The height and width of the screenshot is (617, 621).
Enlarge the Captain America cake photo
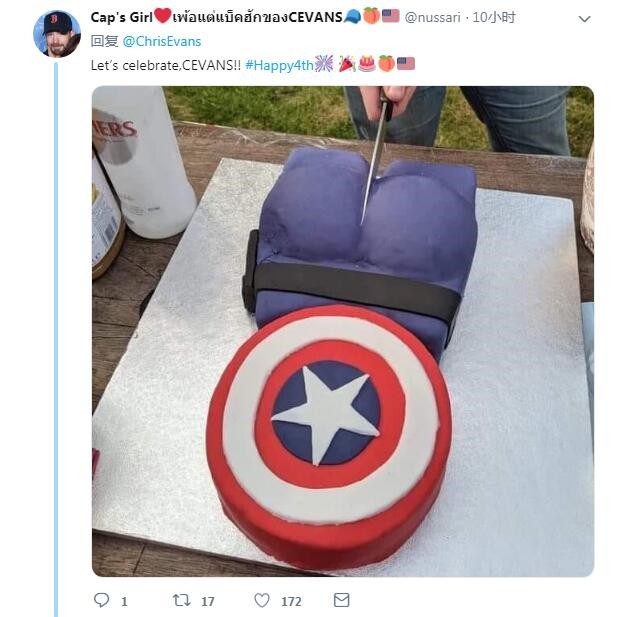(x=343, y=331)
